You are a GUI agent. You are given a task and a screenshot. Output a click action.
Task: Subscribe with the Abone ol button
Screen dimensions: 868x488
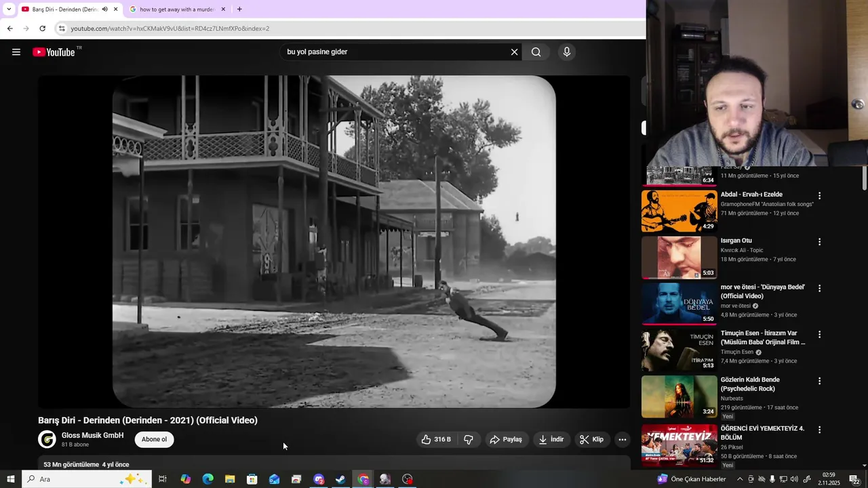tap(154, 439)
